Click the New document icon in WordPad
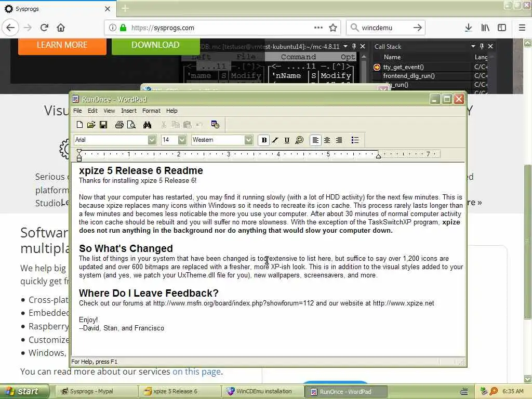532x399 pixels. coord(79,125)
